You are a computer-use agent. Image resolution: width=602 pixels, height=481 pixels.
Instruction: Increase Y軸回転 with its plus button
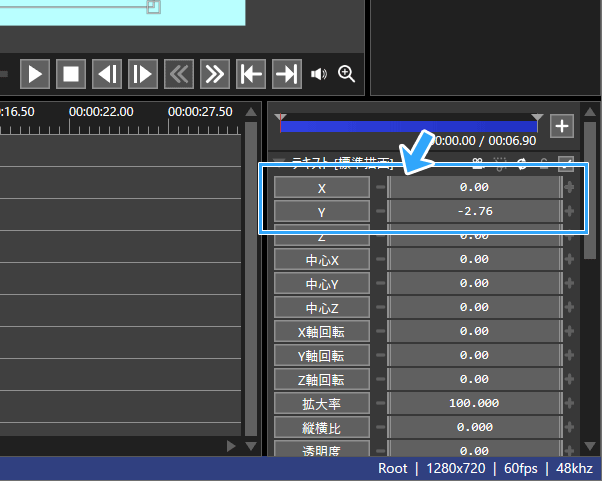tap(569, 355)
